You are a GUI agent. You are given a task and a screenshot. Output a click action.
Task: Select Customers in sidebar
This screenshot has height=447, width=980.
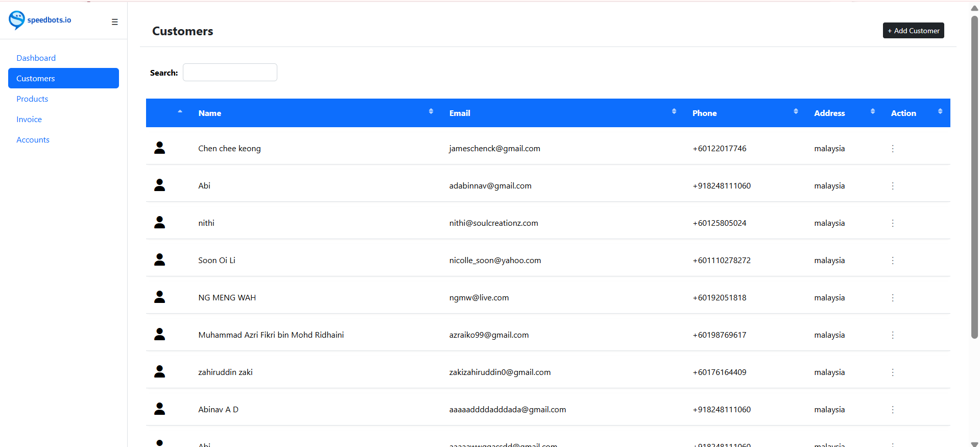pos(63,78)
